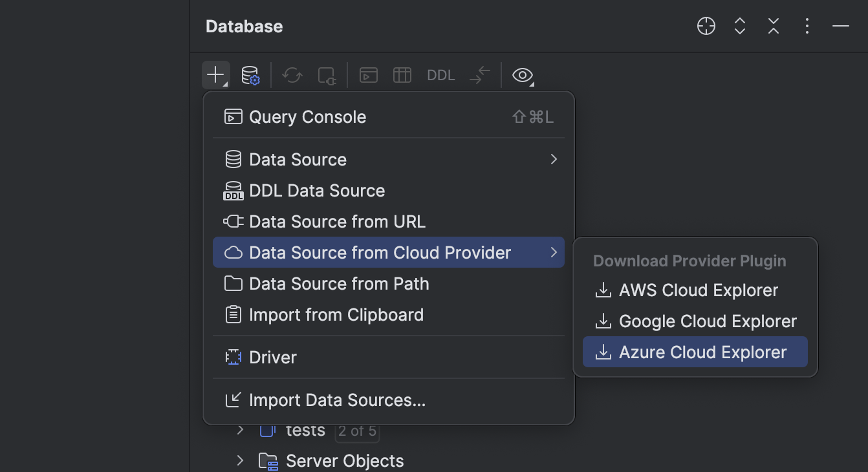Expand all tree nodes
The width and height of the screenshot is (868, 472).
coord(739,26)
